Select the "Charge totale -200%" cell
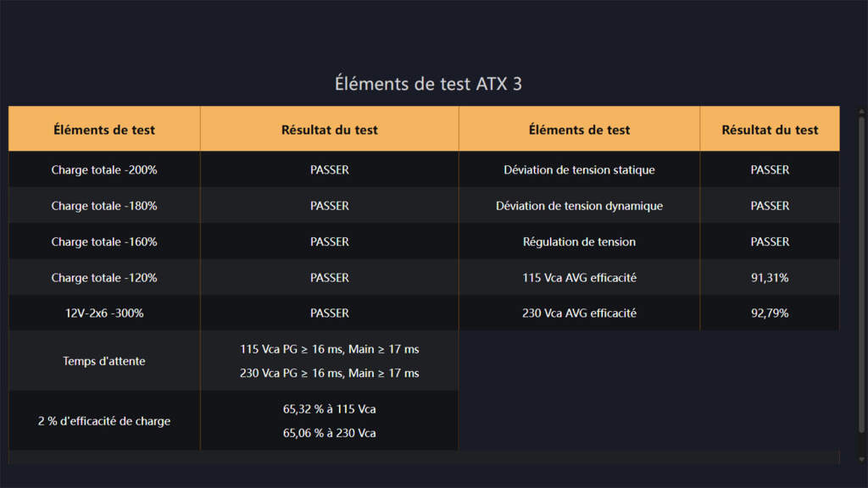The width and height of the screenshot is (868, 488). coord(104,169)
